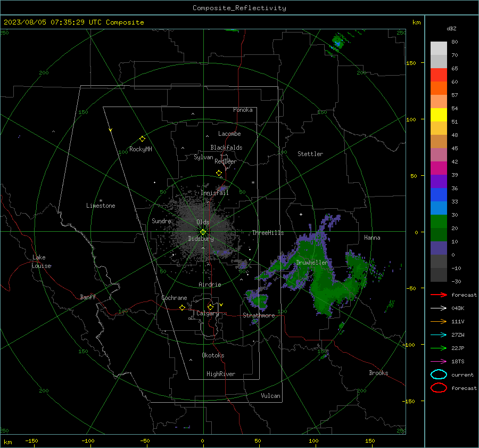This screenshot has width=479, height=448.
Task: Click the red forecast ellipse legend icon
Action: click(439, 388)
